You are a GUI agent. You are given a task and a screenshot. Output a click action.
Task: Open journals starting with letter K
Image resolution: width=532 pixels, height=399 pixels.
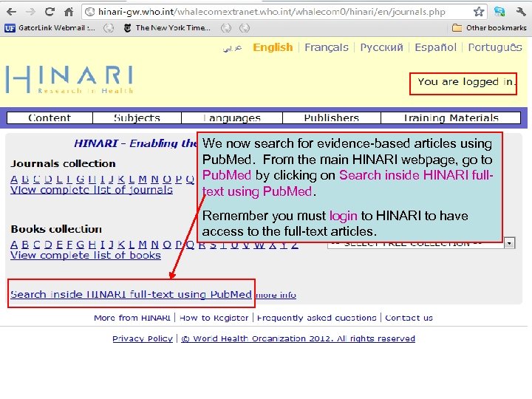pyautogui.click(x=121, y=179)
